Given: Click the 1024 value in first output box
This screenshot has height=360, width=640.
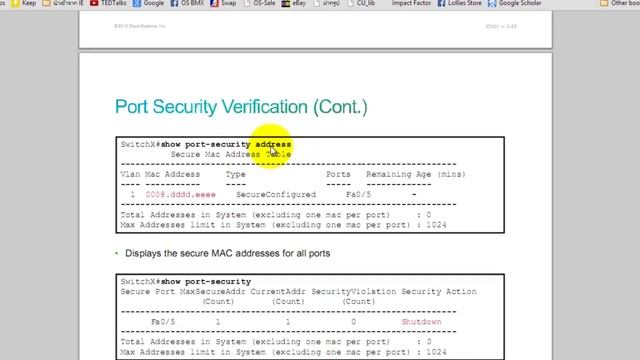Looking at the screenshot, I should pos(436,225).
